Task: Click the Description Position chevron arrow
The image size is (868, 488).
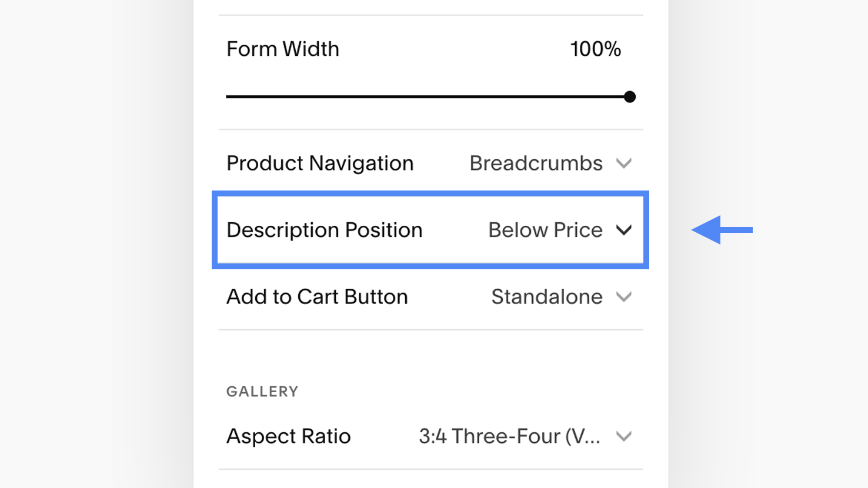Action: 624,230
